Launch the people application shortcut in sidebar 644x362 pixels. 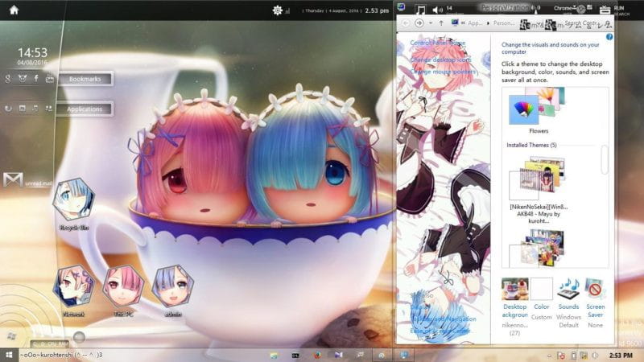[49, 109]
